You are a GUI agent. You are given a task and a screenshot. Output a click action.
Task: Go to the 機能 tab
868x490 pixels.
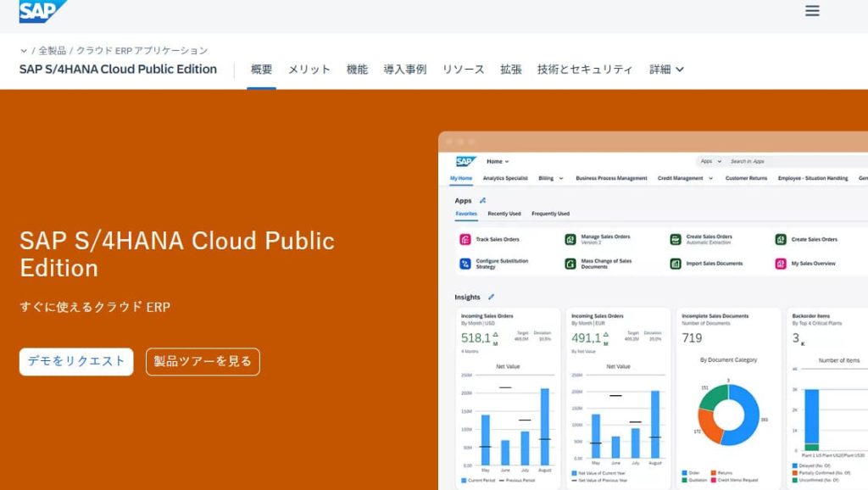(x=357, y=70)
